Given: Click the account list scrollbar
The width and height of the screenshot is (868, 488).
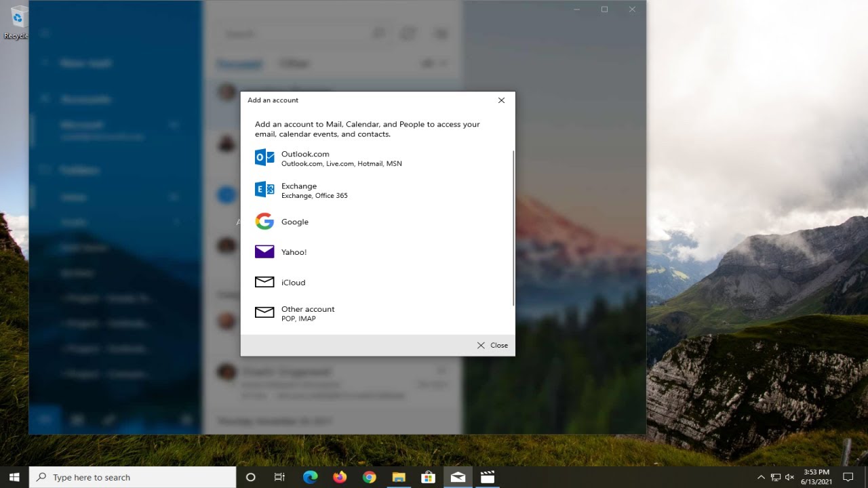Looking at the screenshot, I should pos(513,227).
